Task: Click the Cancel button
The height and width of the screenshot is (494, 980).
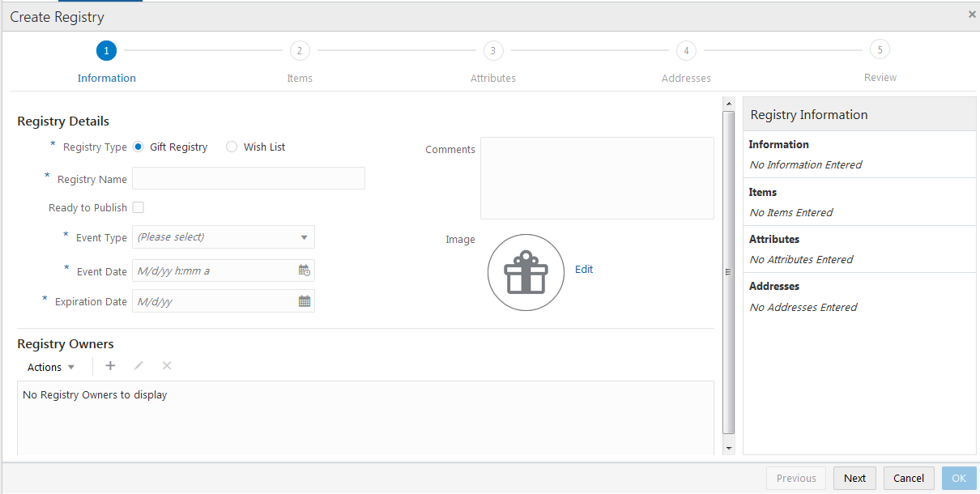Action: 909,478
